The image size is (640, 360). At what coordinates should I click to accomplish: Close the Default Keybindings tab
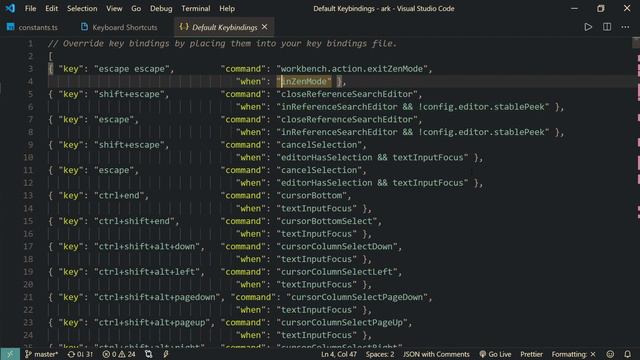coord(264,27)
